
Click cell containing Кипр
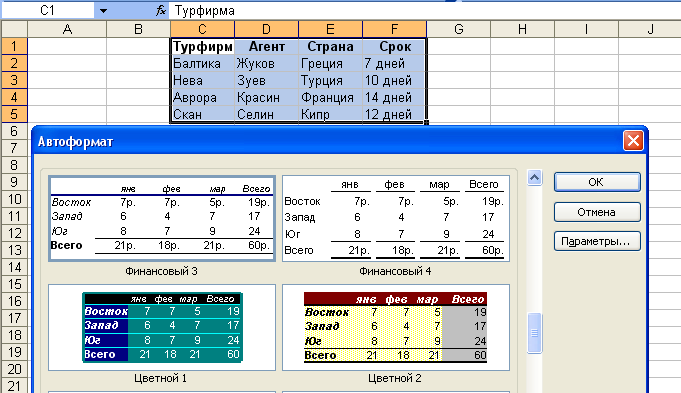click(x=330, y=114)
